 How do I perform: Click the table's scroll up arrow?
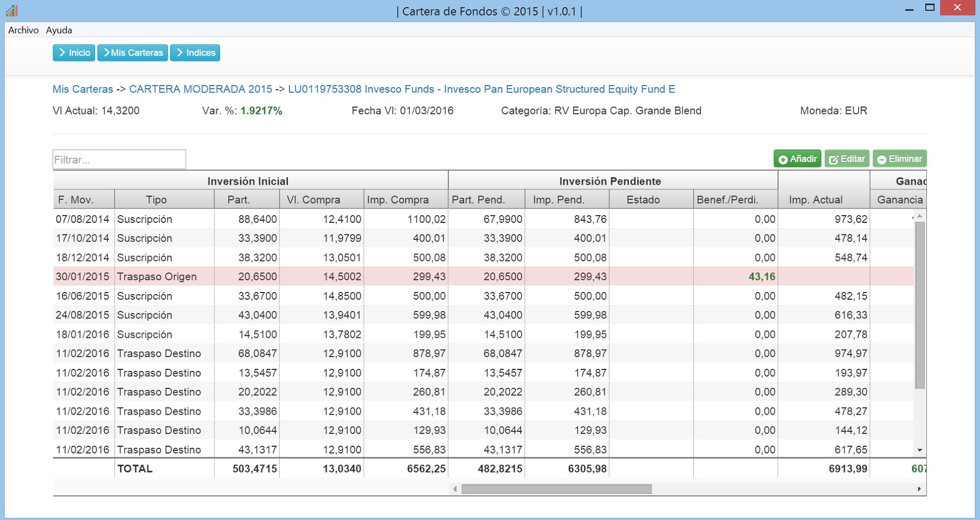[x=920, y=216]
